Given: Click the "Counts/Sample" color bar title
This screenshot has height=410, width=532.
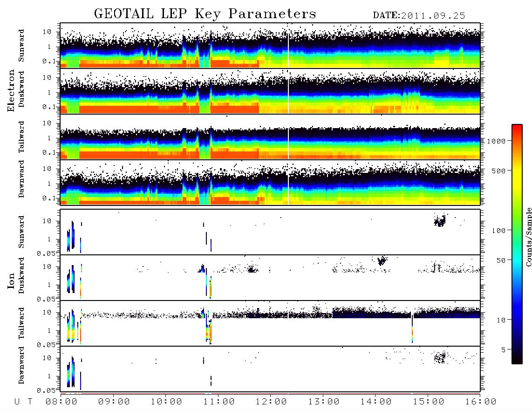Looking at the screenshot, I should point(529,237).
